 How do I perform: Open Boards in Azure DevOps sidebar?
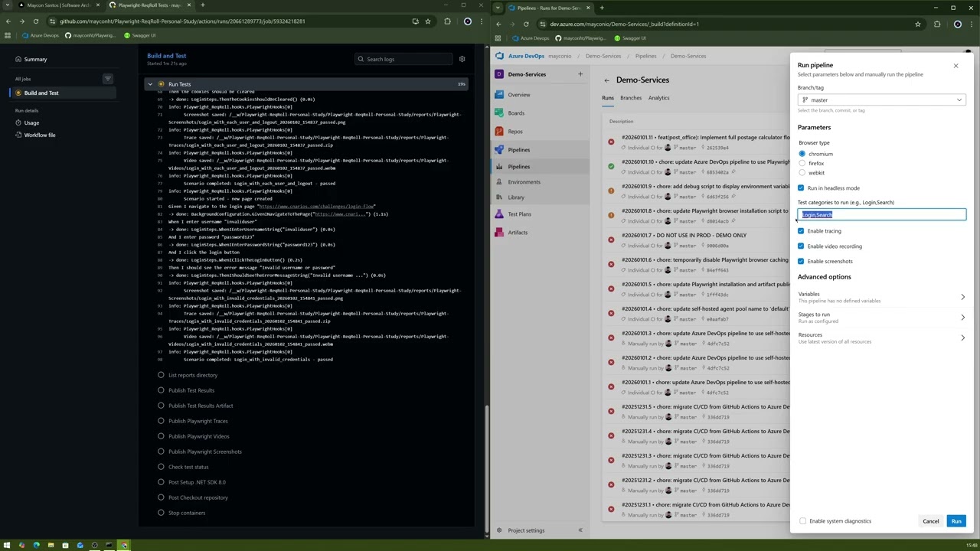516,112
